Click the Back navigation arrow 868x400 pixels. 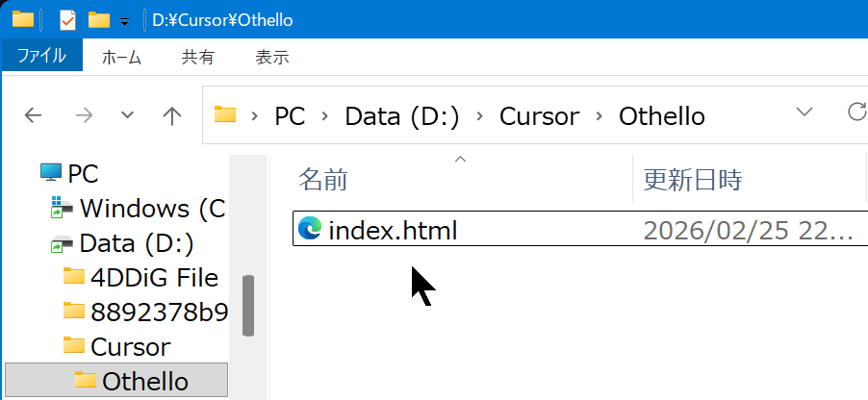pyautogui.click(x=34, y=116)
